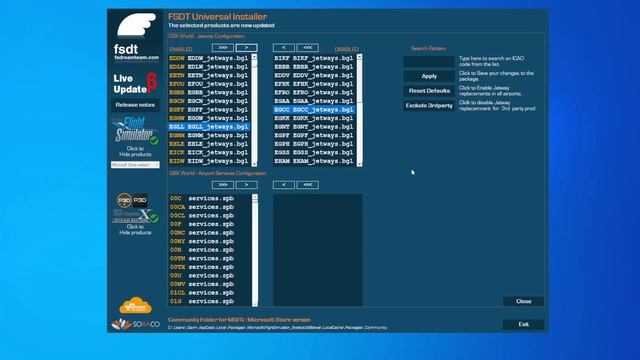Select EFHK_jetways.bgl entry
Viewport: 640px width, 360px height.
(314, 84)
